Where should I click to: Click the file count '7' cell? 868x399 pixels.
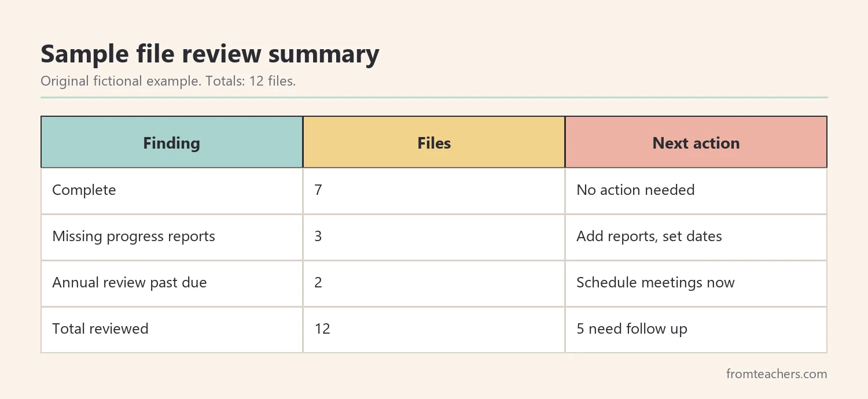[434, 191]
